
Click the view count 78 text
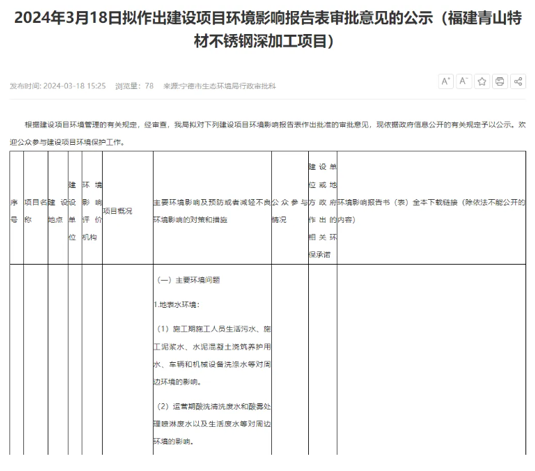point(134,86)
